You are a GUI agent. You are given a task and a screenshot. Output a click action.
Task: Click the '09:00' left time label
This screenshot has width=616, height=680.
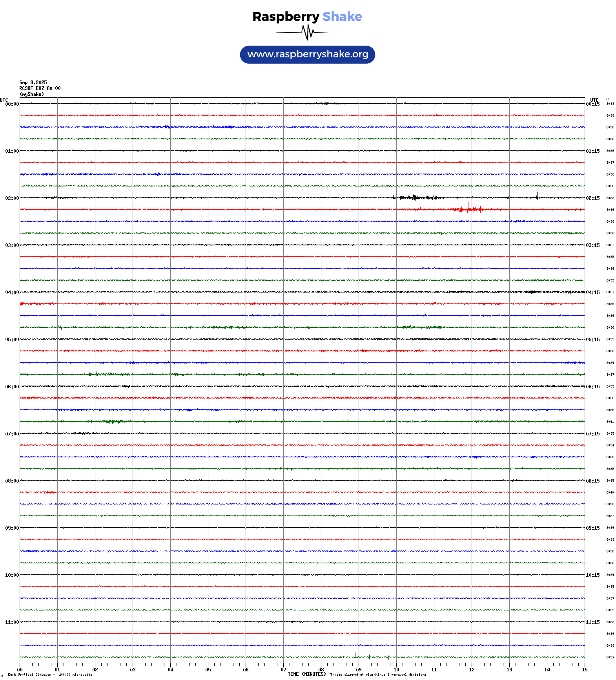(x=12, y=528)
